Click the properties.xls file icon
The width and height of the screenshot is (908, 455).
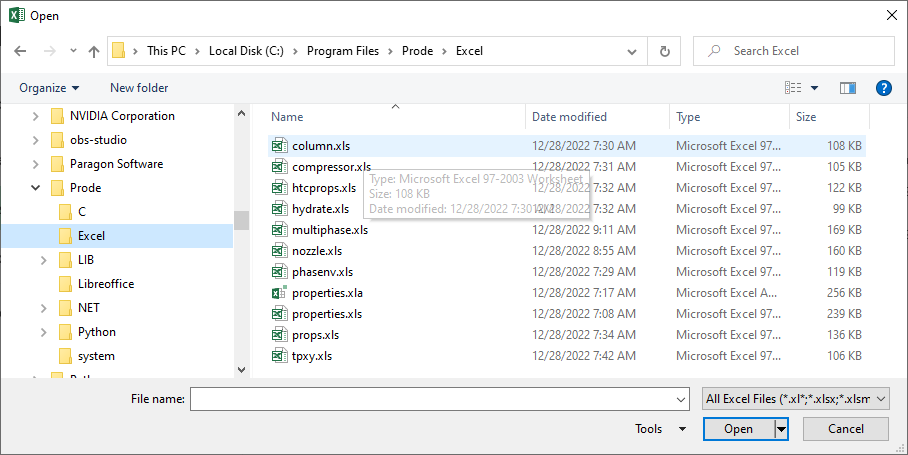click(279, 314)
